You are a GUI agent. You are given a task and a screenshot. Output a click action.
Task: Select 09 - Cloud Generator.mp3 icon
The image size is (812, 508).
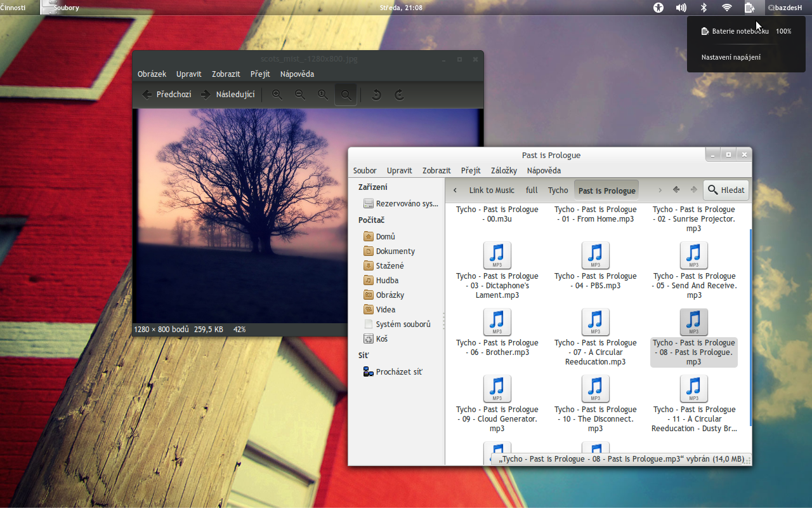click(497, 389)
